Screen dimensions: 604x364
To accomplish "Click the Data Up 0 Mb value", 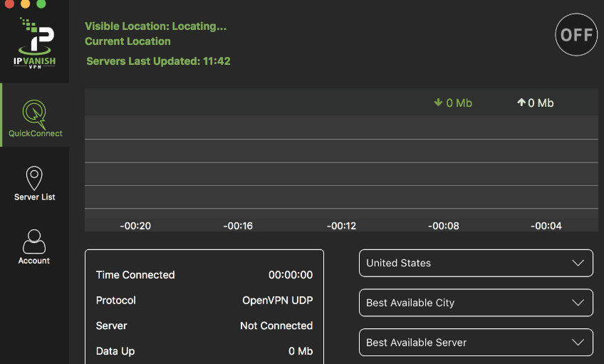I will 301,351.
